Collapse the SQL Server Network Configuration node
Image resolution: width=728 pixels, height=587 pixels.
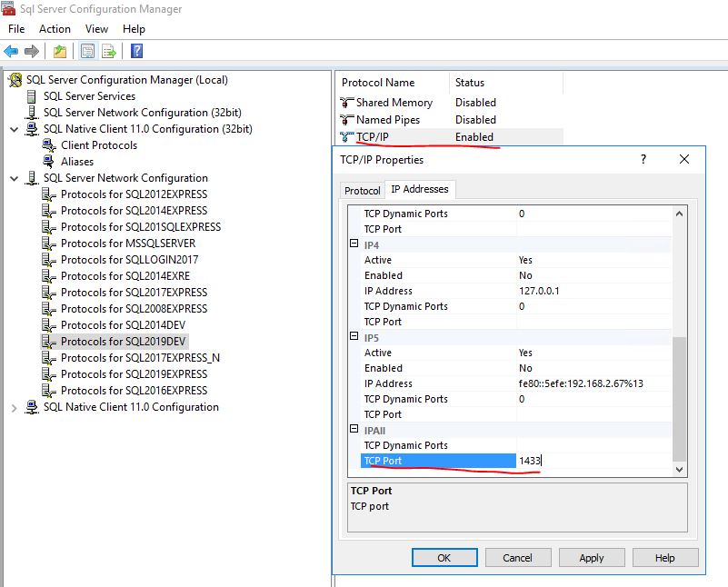15,179
